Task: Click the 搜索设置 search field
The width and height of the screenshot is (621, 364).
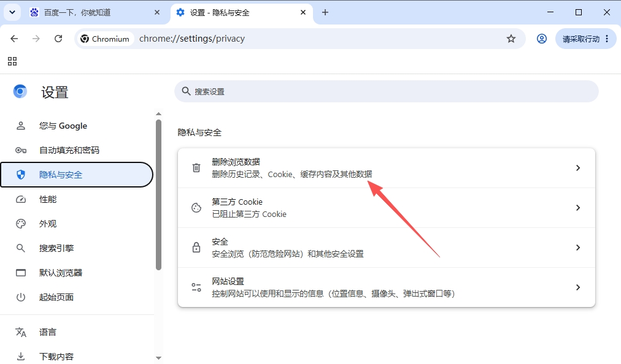Action: 387,91
